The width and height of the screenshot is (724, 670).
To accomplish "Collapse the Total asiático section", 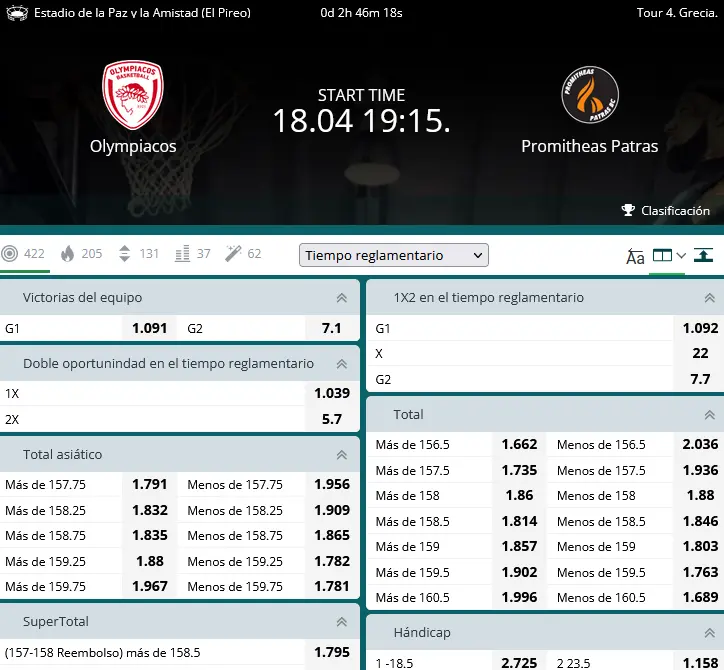I will pyautogui.click(x=342, y=455).
